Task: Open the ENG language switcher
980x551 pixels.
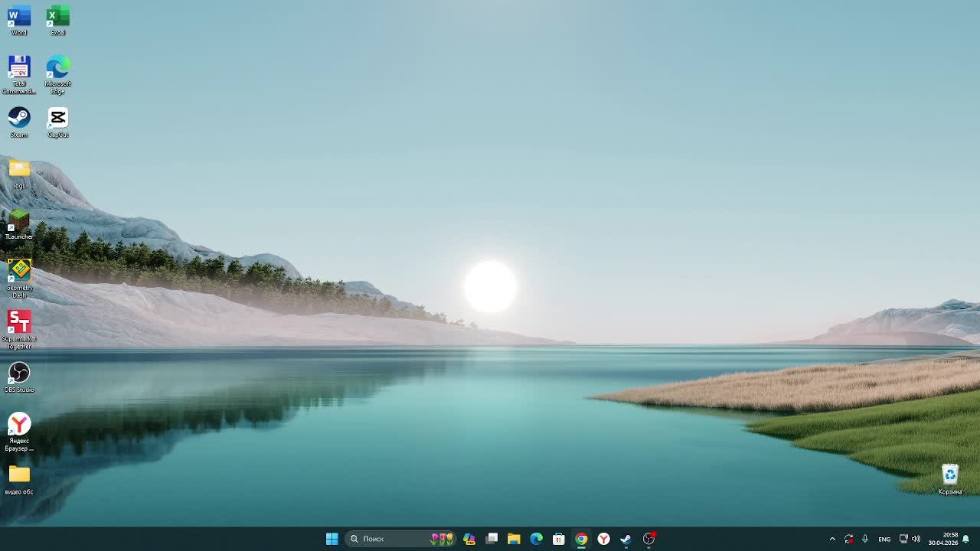Action: tap(884, 539)
